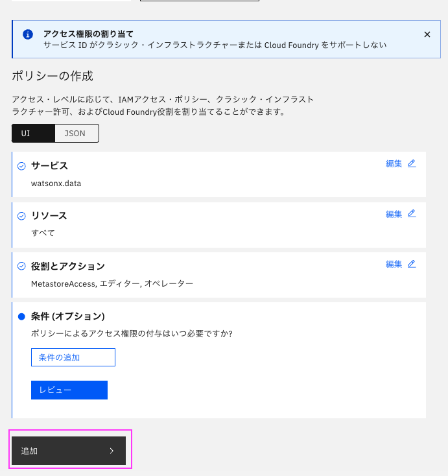Click the すべて resource value
The width and height of the screenshot is (448, 476).
[x=43, y=233]
